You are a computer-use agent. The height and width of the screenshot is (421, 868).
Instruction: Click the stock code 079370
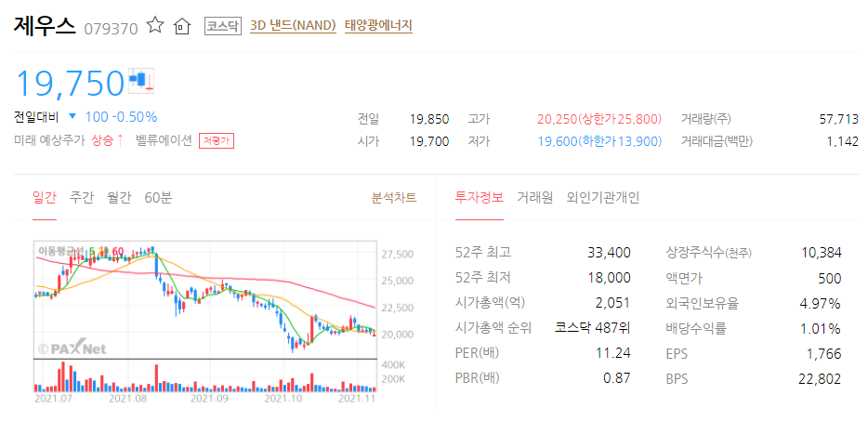point(111,28)
